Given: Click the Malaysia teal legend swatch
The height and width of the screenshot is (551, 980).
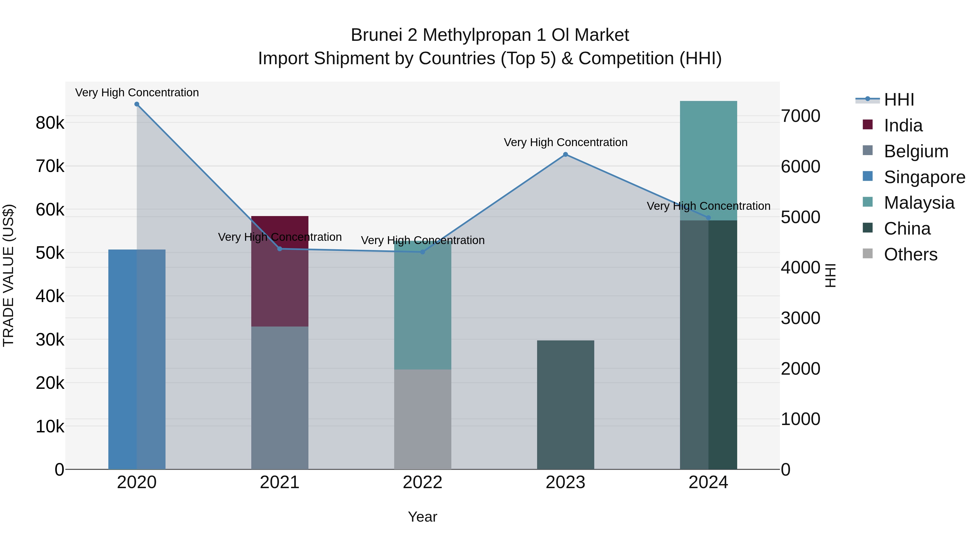Looking at the screenshot, I should click(868, 202).
